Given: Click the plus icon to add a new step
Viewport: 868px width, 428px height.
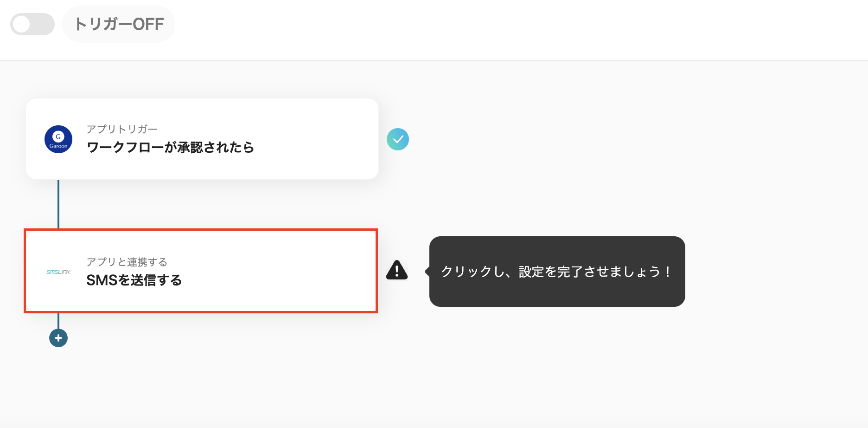Looking at the screenshot, I should 58,338.
